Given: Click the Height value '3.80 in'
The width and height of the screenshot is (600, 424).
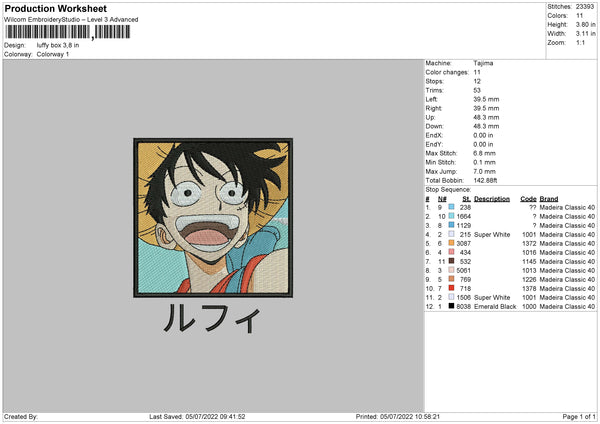Looking at the screenshot, I should 585,24.
